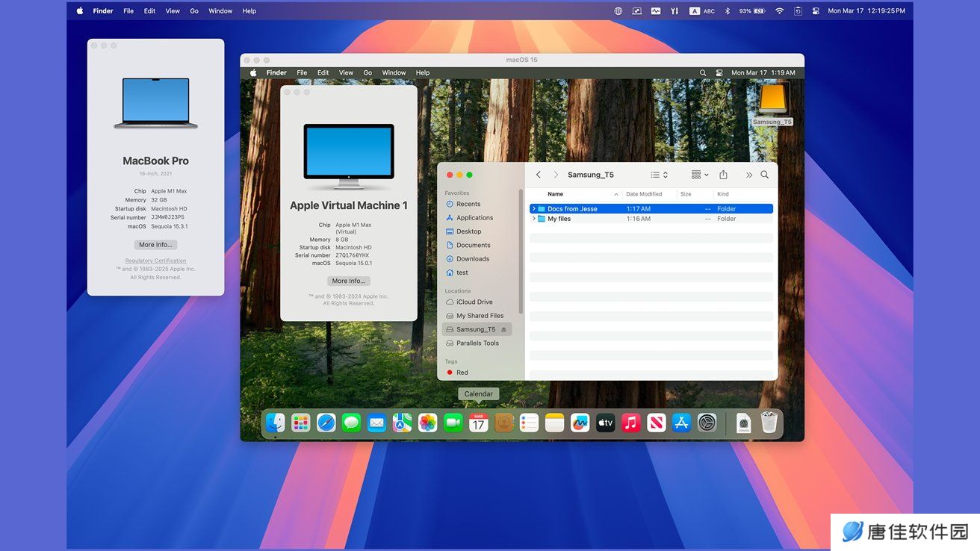Open the Group By dropdown in the Finder toolbar
The image size is (980, 551).
(700, 175)
